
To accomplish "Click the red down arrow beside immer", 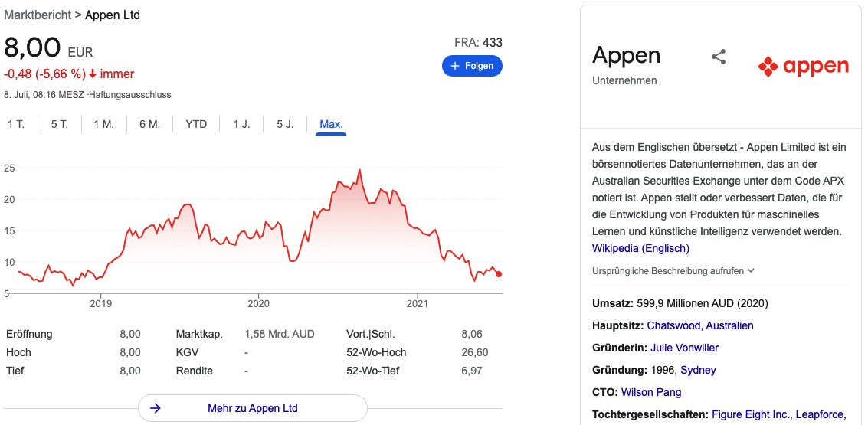I will 93,75.
